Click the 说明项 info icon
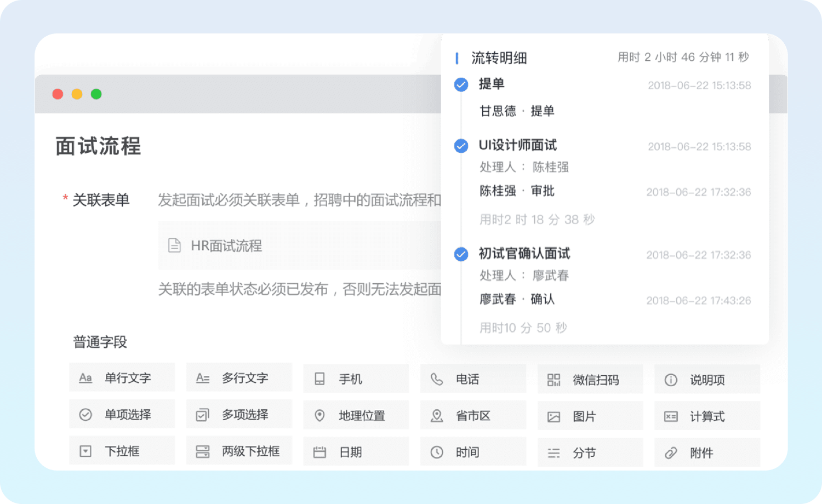 coord(671,380)
